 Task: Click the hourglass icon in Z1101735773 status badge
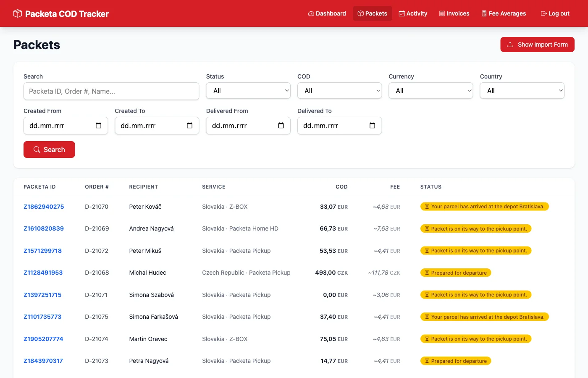(427, 317)
